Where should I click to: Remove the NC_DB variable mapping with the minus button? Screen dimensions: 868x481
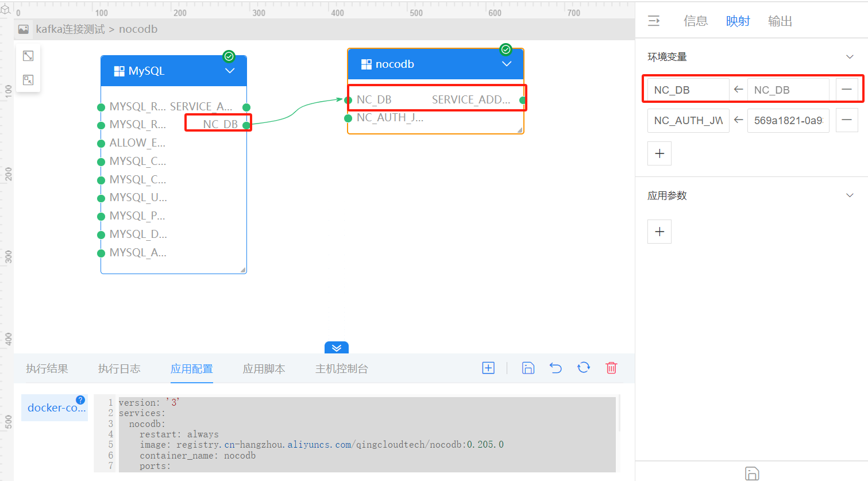click(x=847, y=90)
